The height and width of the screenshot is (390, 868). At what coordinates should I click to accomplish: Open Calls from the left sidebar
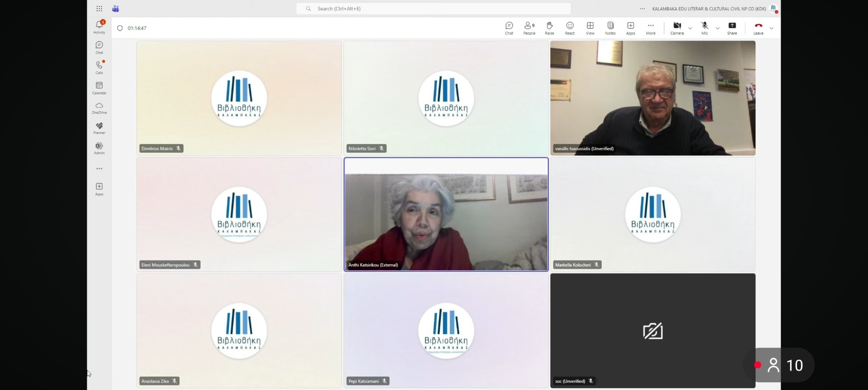(99, 67)
